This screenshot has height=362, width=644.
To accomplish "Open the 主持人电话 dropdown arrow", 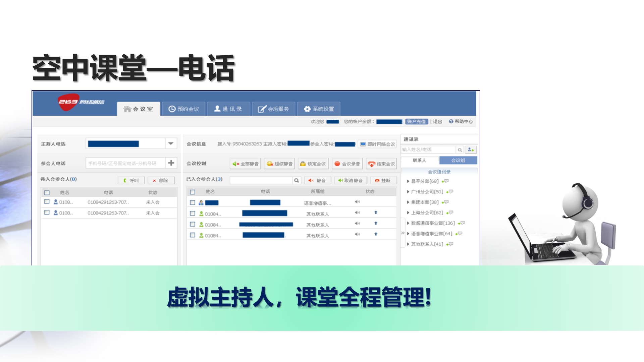I will tap(171, 143).
